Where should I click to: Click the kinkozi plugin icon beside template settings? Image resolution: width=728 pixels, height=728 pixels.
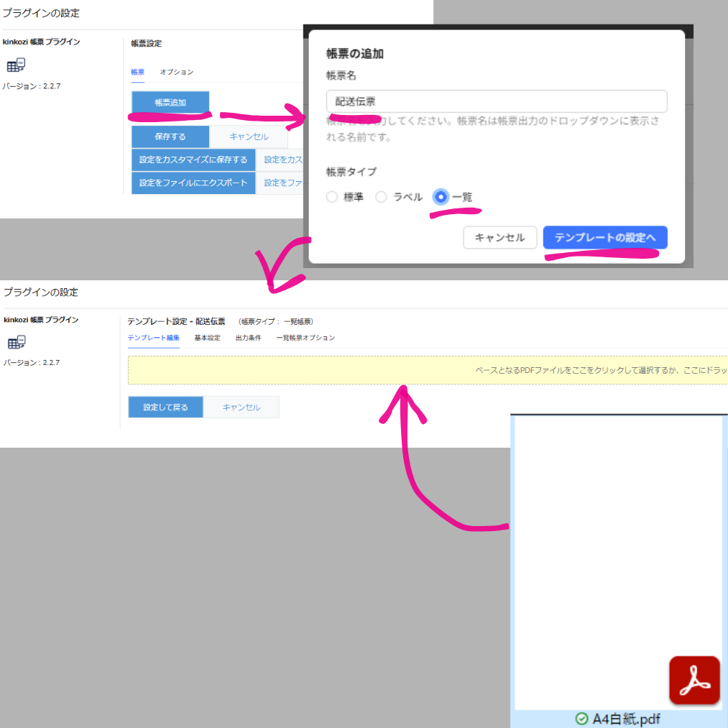point(16,342)
